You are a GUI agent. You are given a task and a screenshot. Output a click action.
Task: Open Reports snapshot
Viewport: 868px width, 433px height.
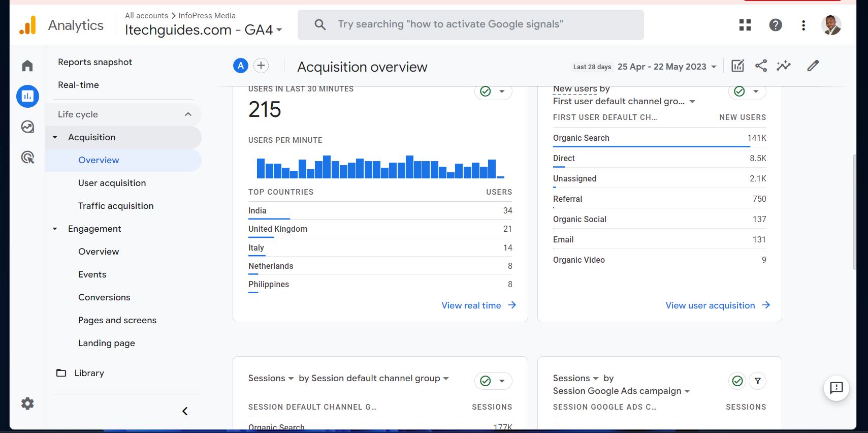coord(95,62)
